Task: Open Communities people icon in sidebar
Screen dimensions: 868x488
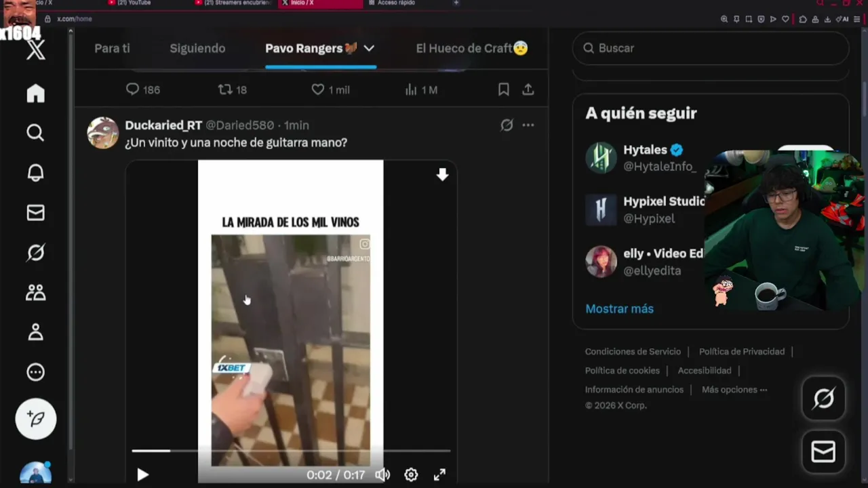Action: click(x=35, y=292)
